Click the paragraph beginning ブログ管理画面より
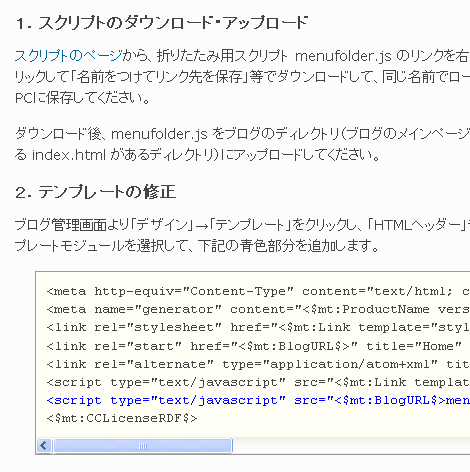Screen dimensions: 470x472 (x=242, y=236)
